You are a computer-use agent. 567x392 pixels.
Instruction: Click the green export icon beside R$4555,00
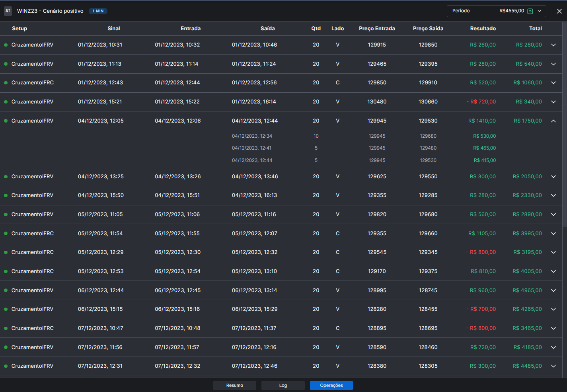[x=530, y=11]
